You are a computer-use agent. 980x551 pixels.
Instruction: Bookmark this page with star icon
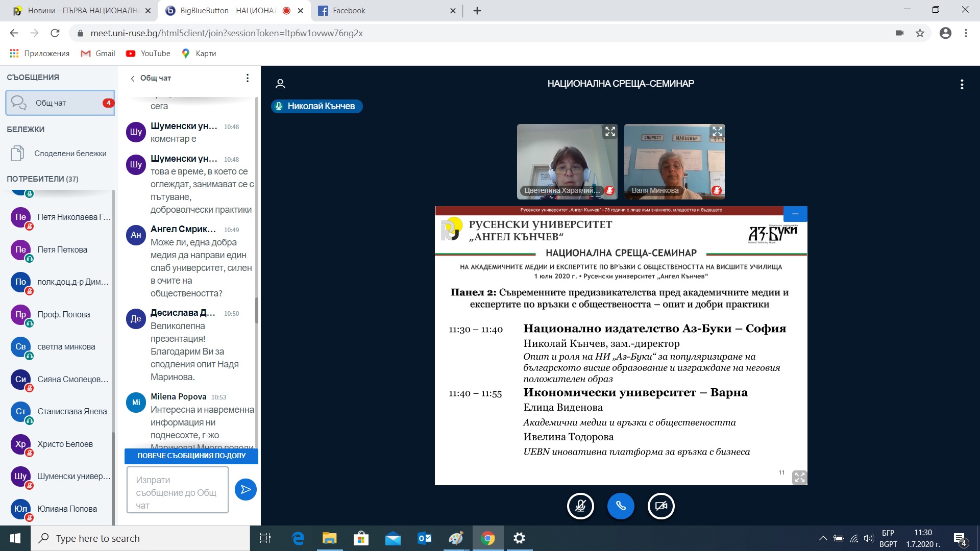(920, 33)
